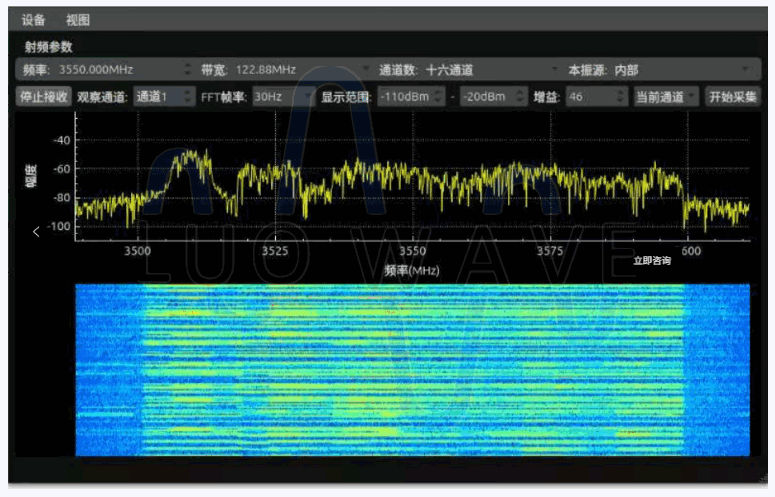Click the blue waterfall spectrogram display
This screenshot has height=497, width=775.
[412, 370]
